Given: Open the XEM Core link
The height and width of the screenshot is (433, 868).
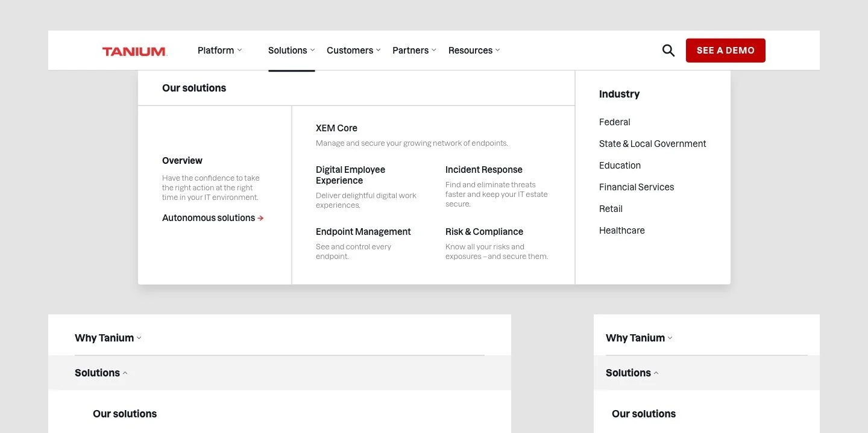Looking at the screenshot, I should [336, 128].
